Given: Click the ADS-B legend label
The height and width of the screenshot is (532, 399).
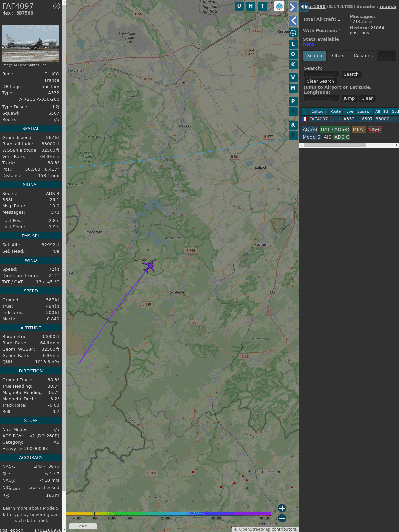Looking at the screenshot, I should (x=310, y=130).
